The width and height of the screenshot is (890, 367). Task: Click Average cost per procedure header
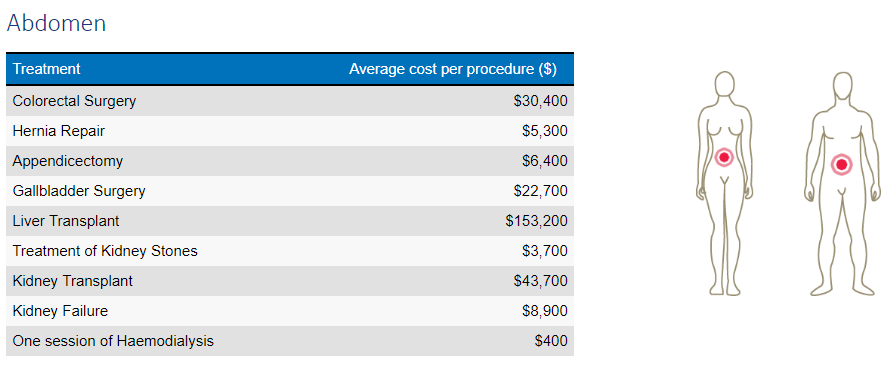point(452,69)
